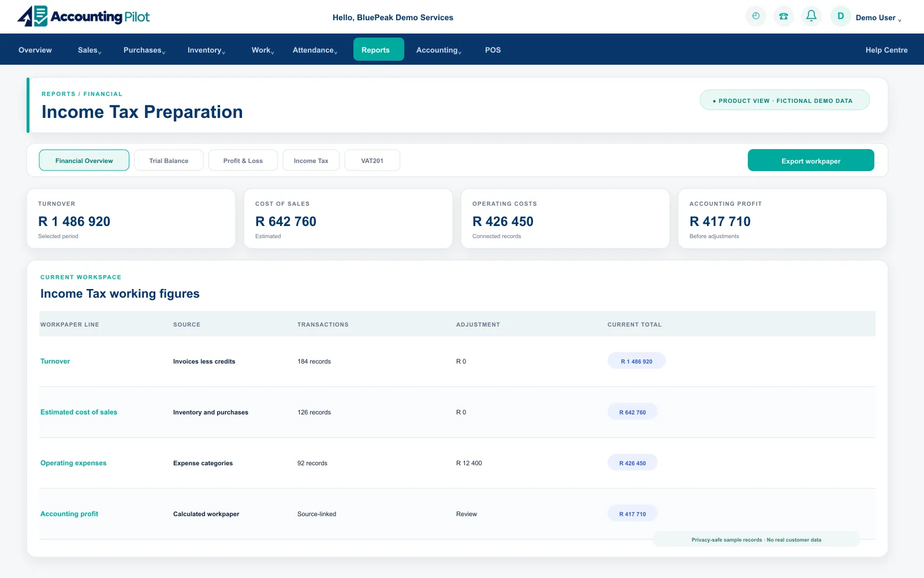Click the Accounting Pilot logo
Viewport: 924px width, 578px height.
click(x=84, y=16)
